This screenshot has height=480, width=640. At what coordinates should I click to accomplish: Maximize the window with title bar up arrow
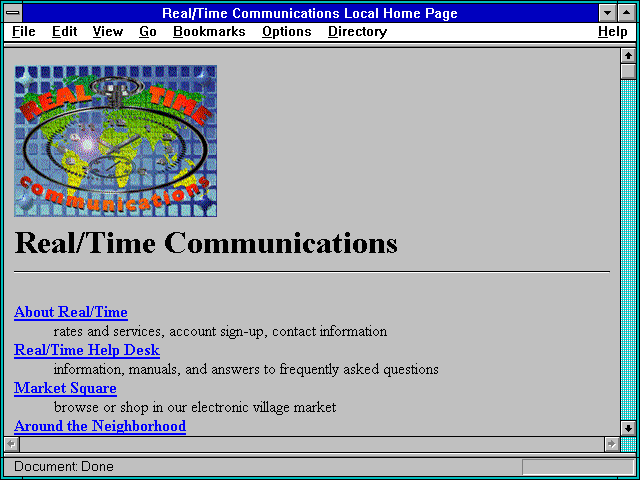pyautogui.click(x=627, y=13)
